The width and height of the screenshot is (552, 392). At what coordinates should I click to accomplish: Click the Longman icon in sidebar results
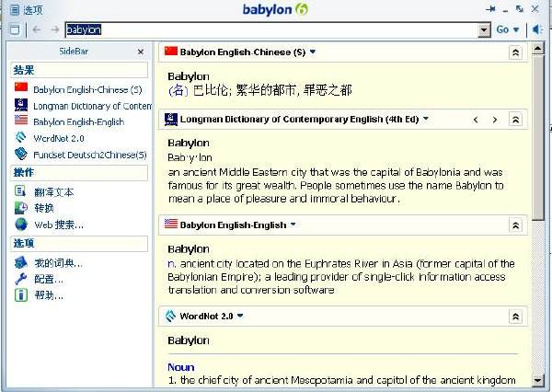click(21, 105)
